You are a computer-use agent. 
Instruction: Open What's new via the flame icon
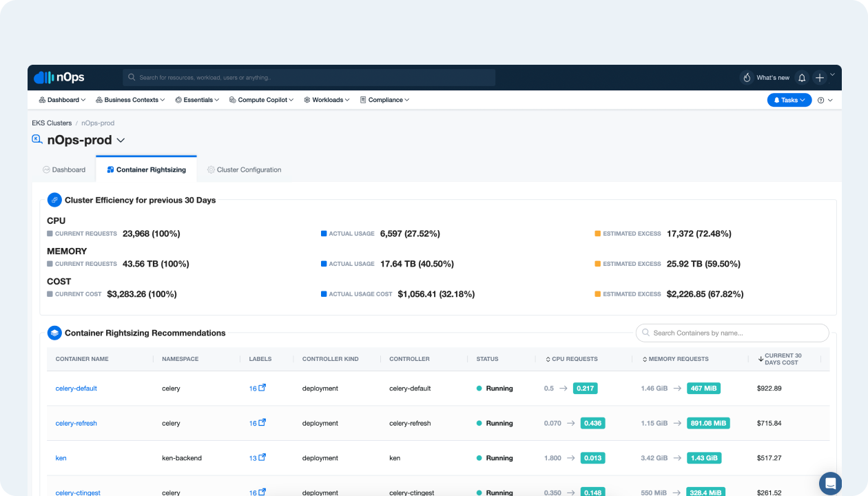[x=747, y=77]
